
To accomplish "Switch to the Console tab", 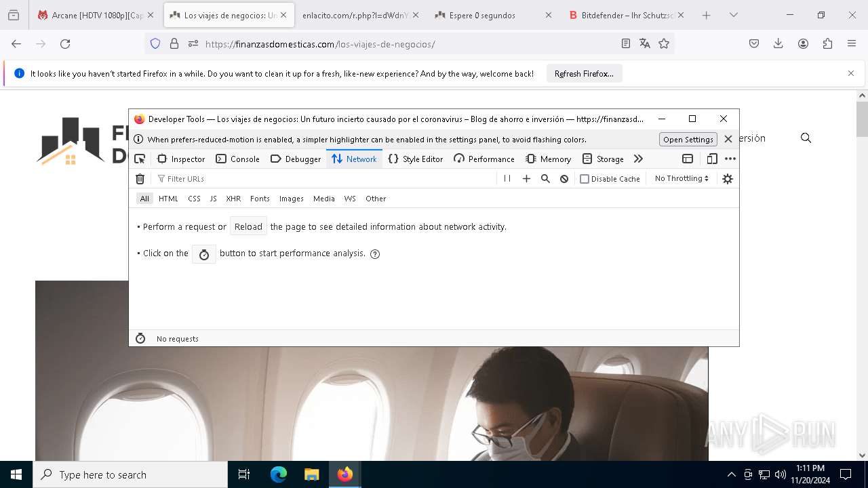I will tap(238, 159).
